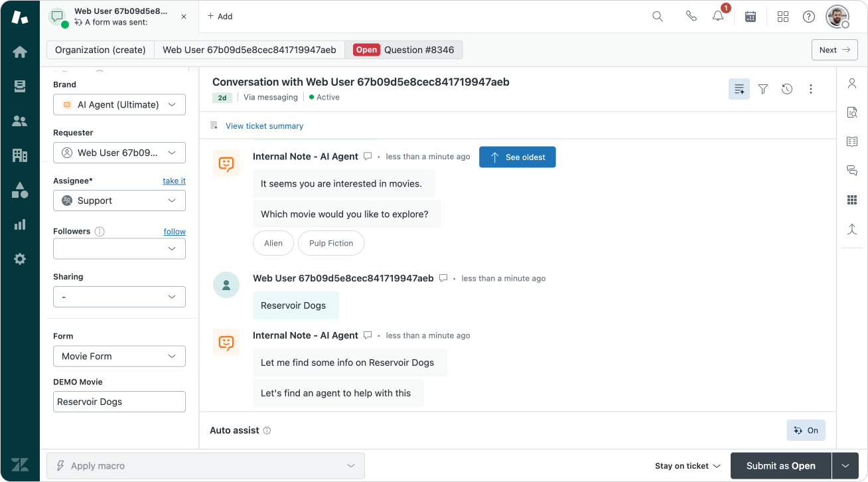
Task: Click the DEMO Movie input field
Action: (x=119, y=402)
